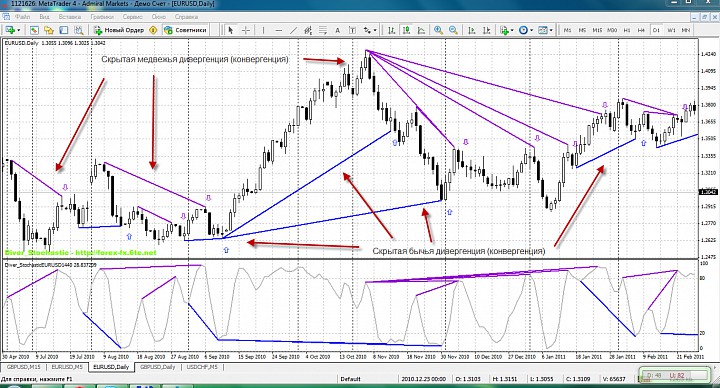Open the Вставка menu
Viewport: 720px width, 388px height.
click(70, 17)
